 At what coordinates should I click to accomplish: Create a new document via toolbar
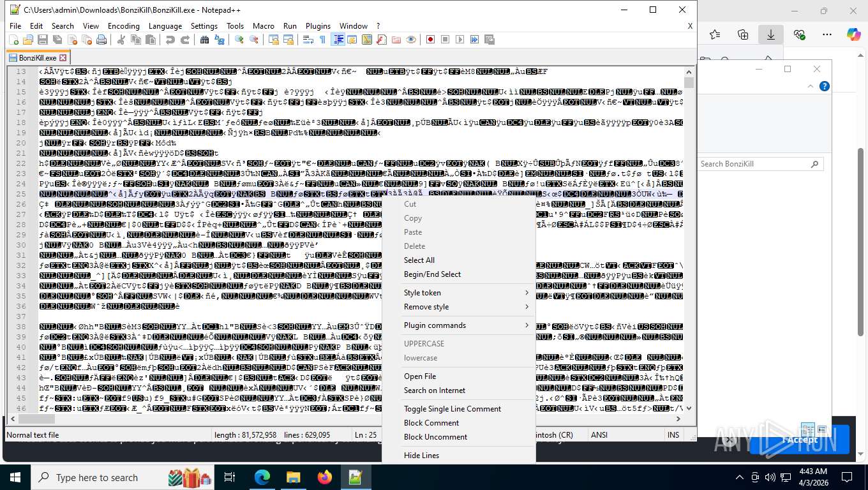14,40
